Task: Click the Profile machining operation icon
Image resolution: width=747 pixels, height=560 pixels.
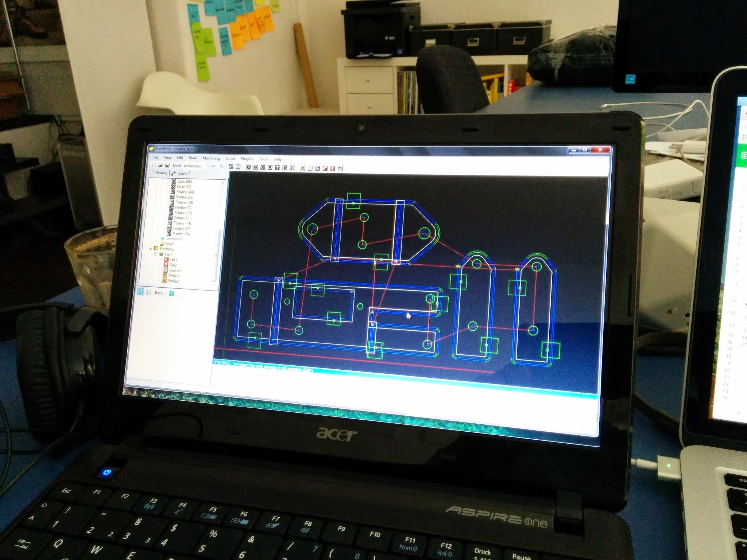Action: click(x=302, y=168)
